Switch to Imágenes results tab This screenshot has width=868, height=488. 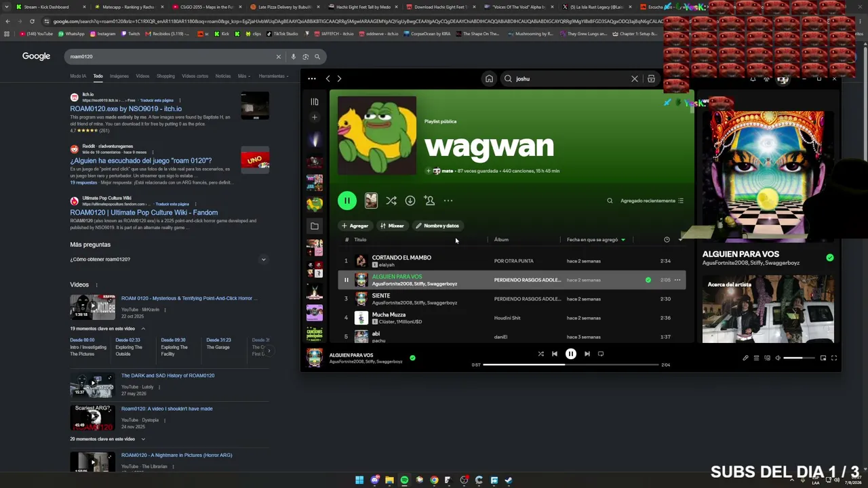[119, 76]
